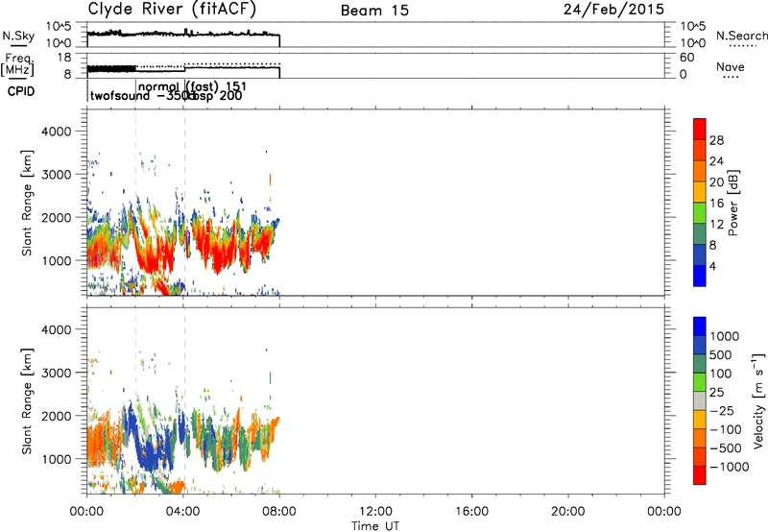Select the 'Beam 15' header label
The image size is (768, 532).
pyautogui.click(x=374, y=11)
